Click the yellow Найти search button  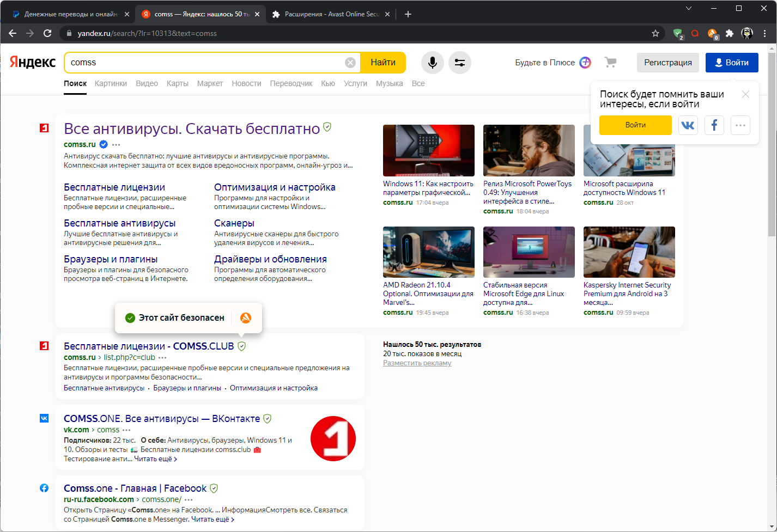coord(383,63)
